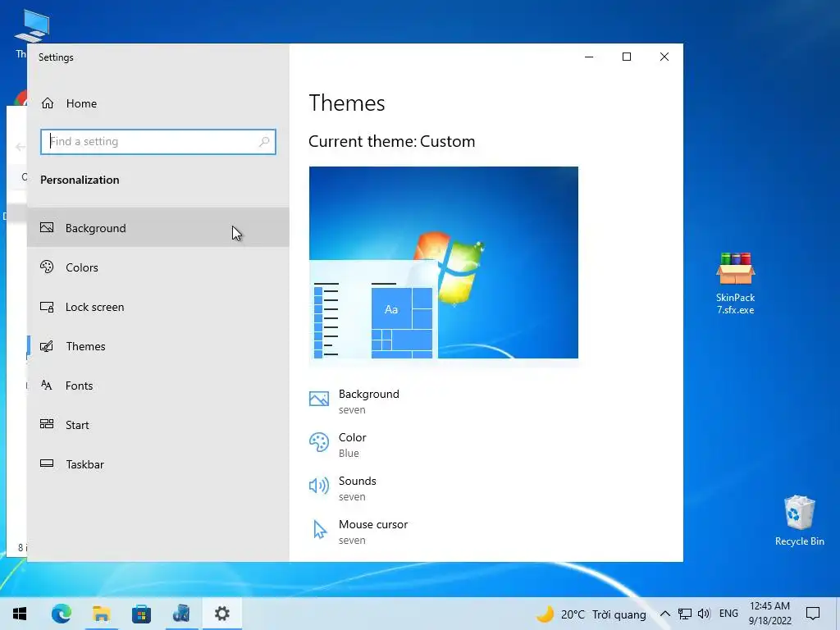Click the ENG language indicator
Screen dimensions: 840x630
tap(728, 614)
